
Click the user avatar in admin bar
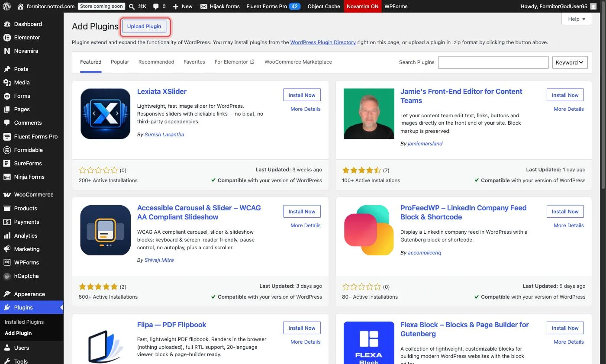coord(593,6)
